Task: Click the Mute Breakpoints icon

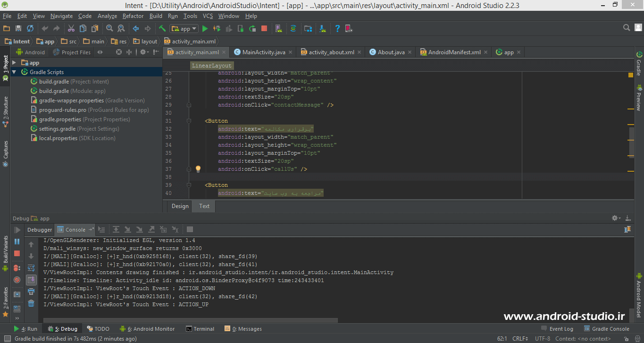Action: click(17, 280)
